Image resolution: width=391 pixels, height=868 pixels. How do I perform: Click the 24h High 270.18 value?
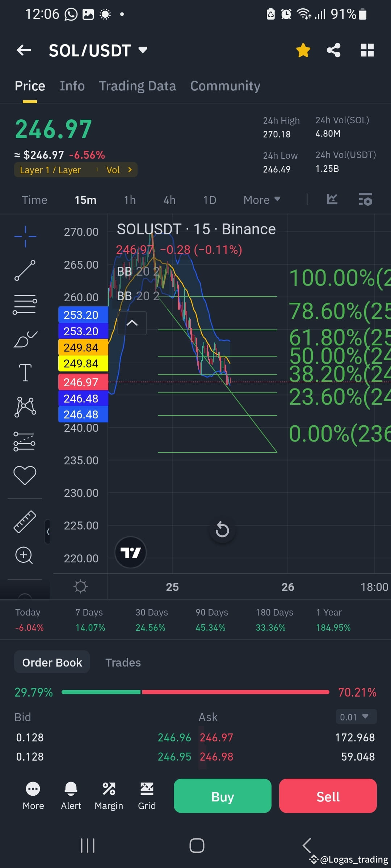277,134
